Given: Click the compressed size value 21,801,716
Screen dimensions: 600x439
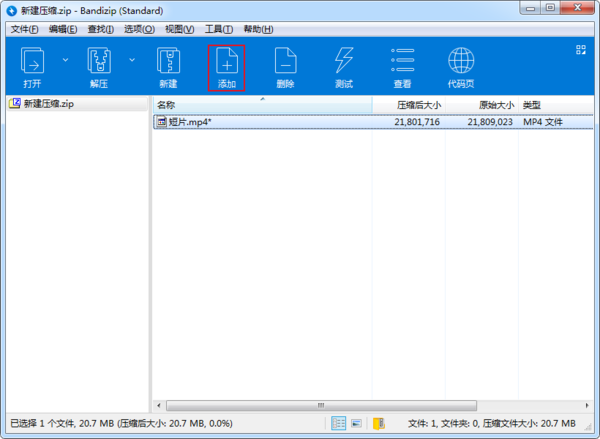Looking at the screenshot, I should point(417,122).
